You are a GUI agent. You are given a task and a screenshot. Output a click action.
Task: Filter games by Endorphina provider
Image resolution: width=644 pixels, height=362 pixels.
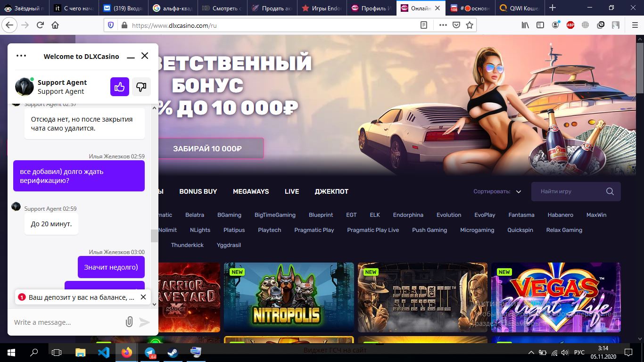click(x=408, y=215)
